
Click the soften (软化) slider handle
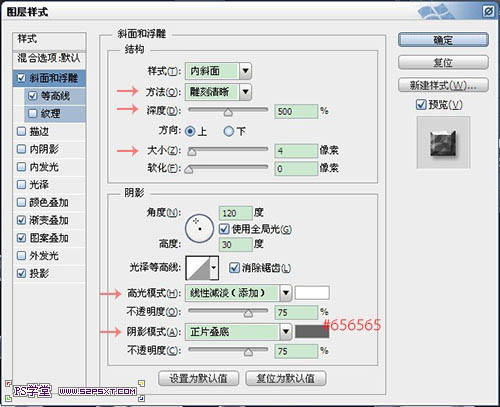[x=189, y=170]
